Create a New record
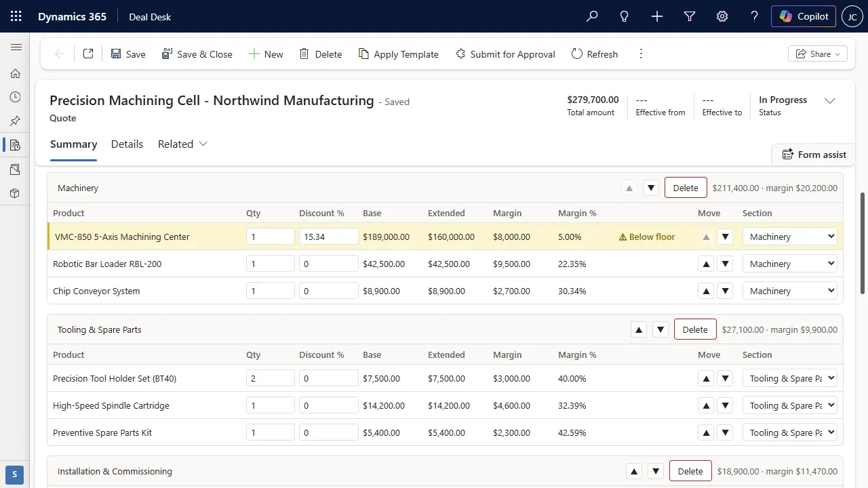Viewport: 868px width, 488px height. [266, 54]
